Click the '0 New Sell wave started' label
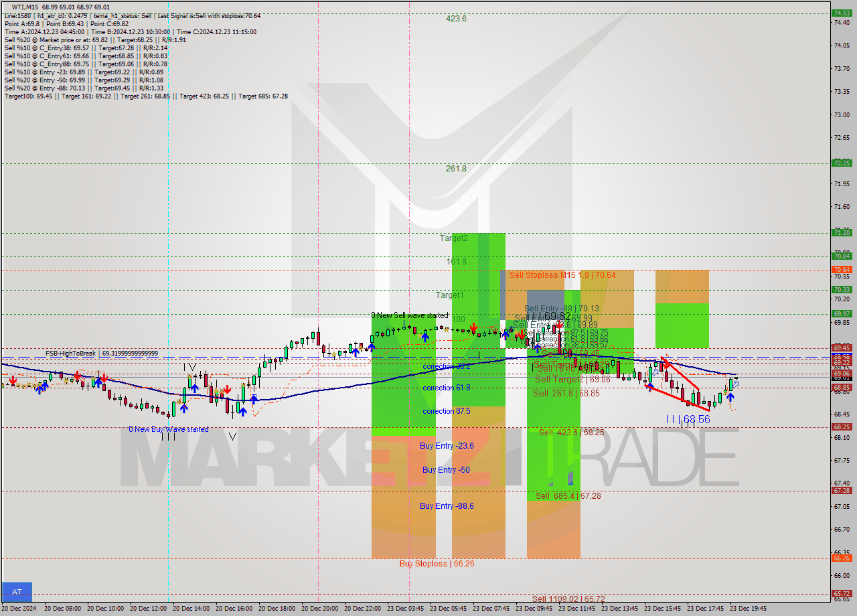Image resolution: width=857 pixels, height=616 pixels. pyautogui.click(x=410, y=315)
